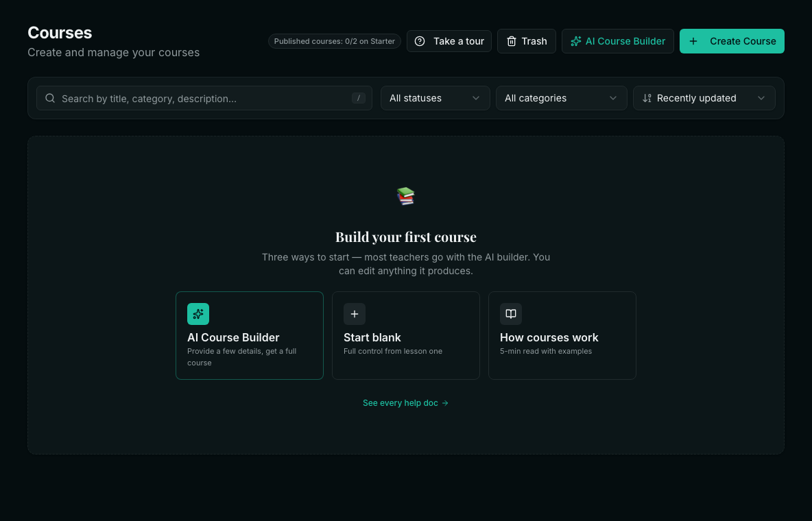
Task: Open the All categories dropdown
Action: click(562, 98)
